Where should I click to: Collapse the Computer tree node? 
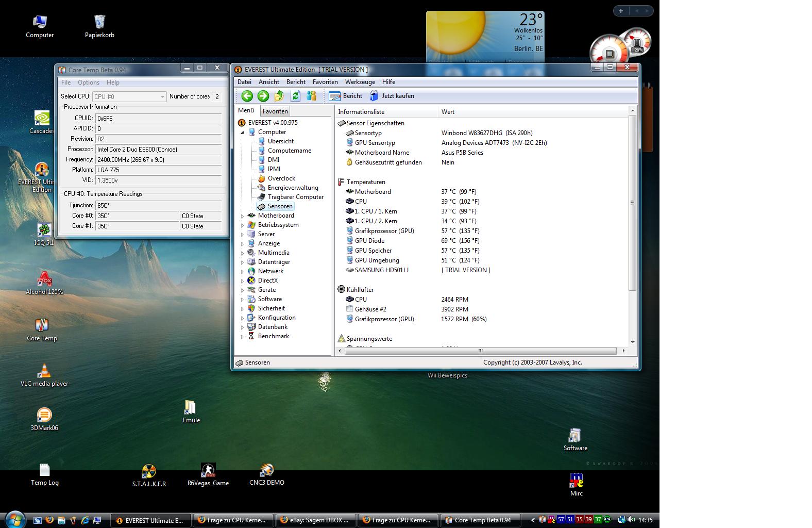(x=242, y=133)
